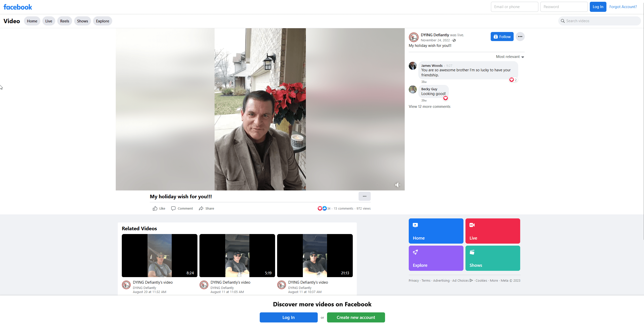Image resolution: width=644 pixels, height=328 pixels.
Task: Click the blue Home video tile
Action: 436,231
